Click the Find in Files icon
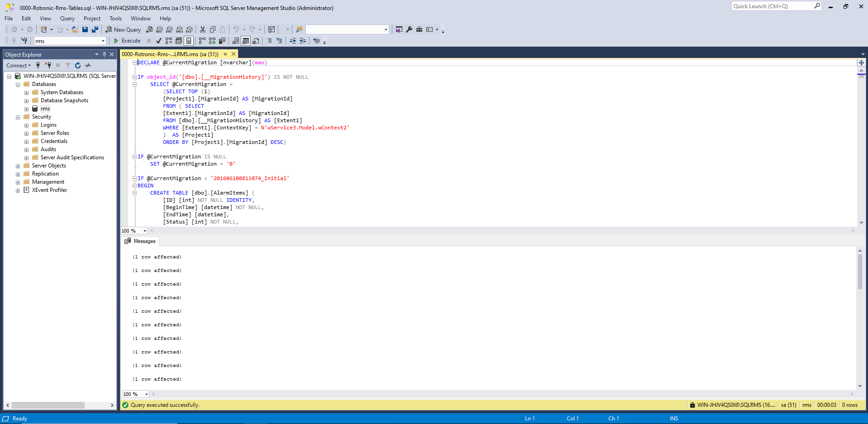Screen dimensions: 868x424 (299, 29)
